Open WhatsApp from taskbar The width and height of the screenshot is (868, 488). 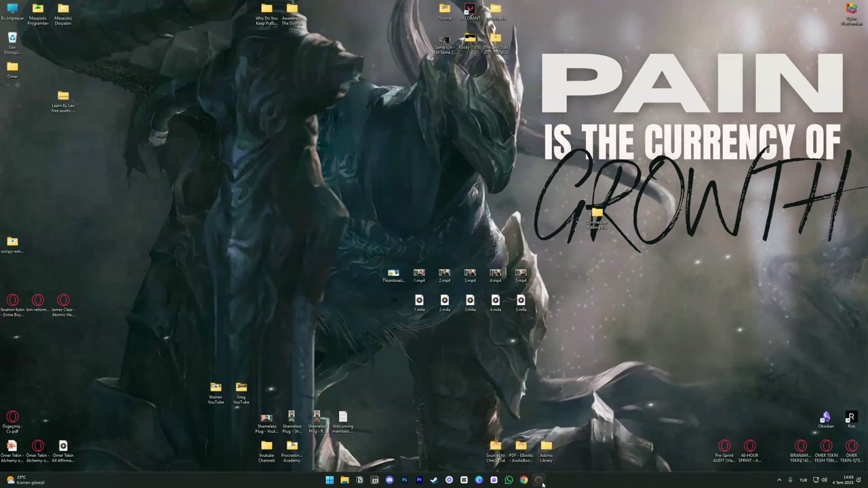(x=509, y=480)
